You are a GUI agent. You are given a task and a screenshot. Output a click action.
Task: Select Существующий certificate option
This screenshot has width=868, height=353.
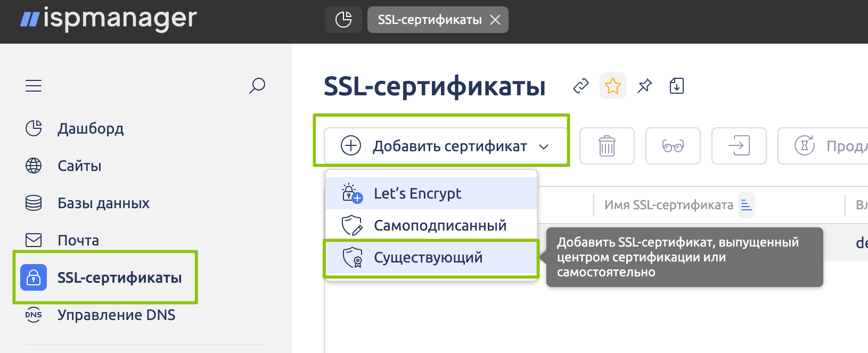(428, 258)
